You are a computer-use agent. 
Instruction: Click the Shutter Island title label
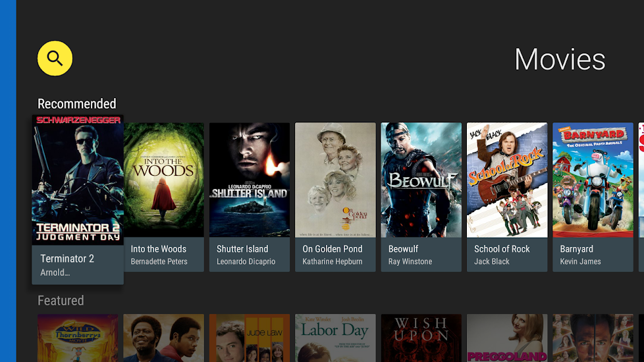[242, 249]
